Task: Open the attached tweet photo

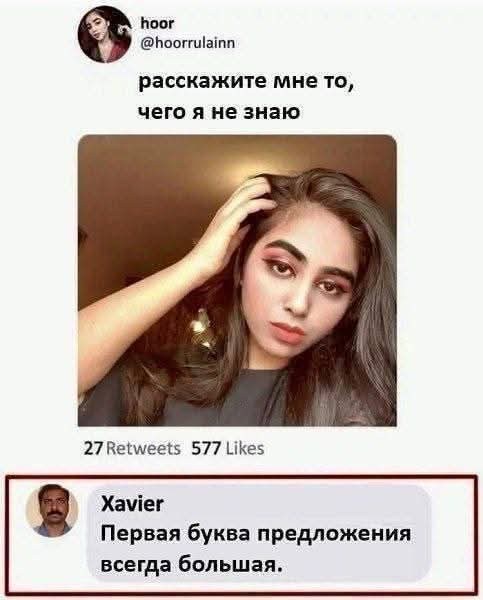Action: tap(237, 280)
